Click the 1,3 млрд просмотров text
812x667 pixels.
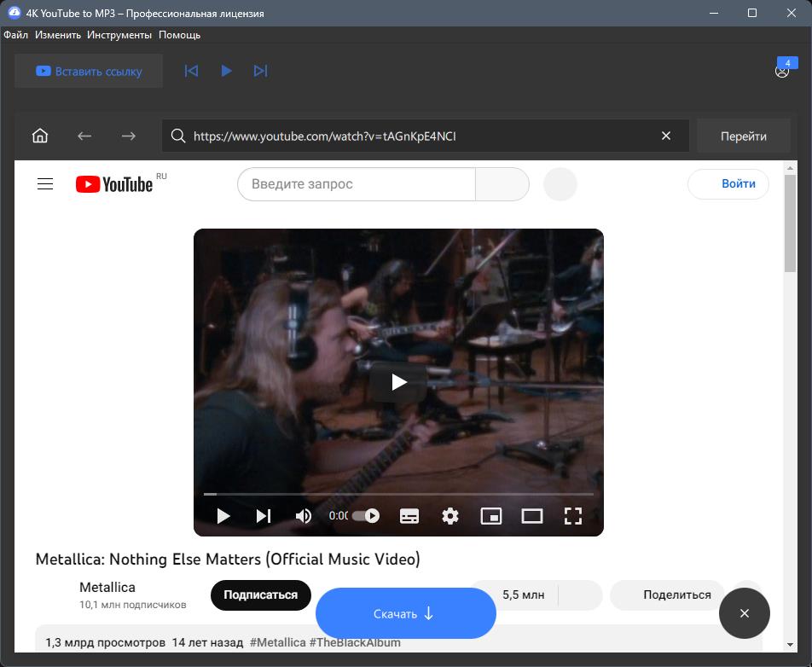(x=106, y=642)
